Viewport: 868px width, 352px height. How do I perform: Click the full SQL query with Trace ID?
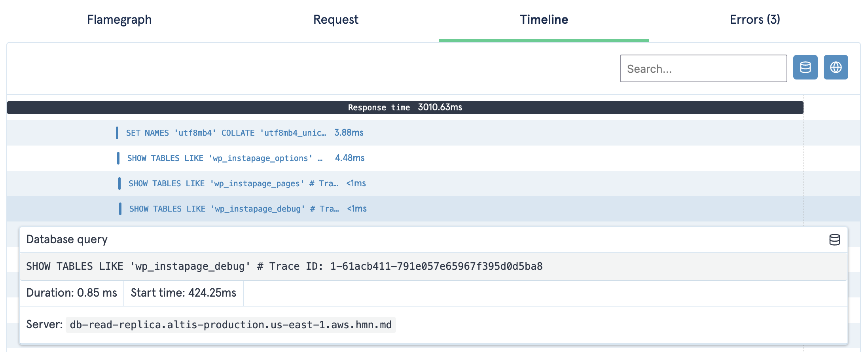coord(284,266)
